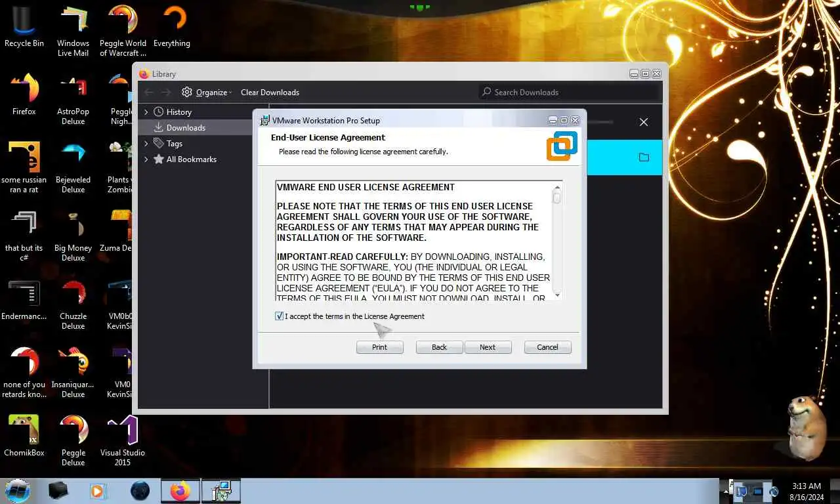Select History in Library sidebar
The width and height of the screenshot is (840, 504).
tap(179, 112)
